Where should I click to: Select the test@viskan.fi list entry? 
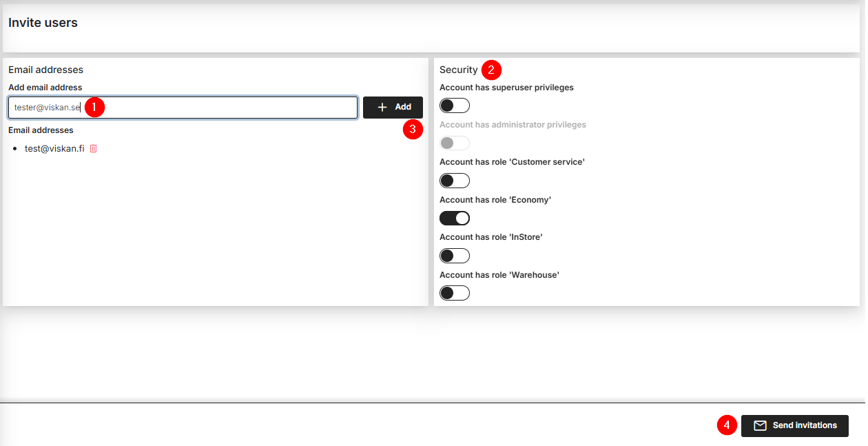(54, 148)
